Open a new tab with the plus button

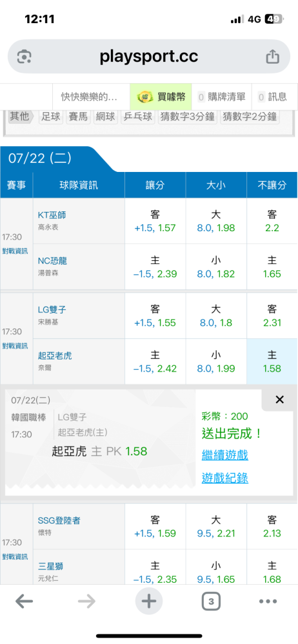pos(149,601)
